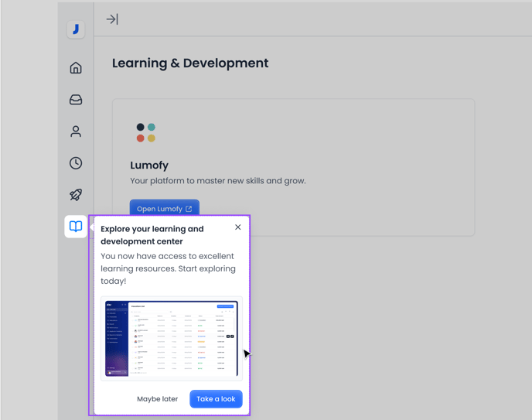532x420 pixels.
Task: Open the clock time tracking icon
Action: tap(76, 163)
